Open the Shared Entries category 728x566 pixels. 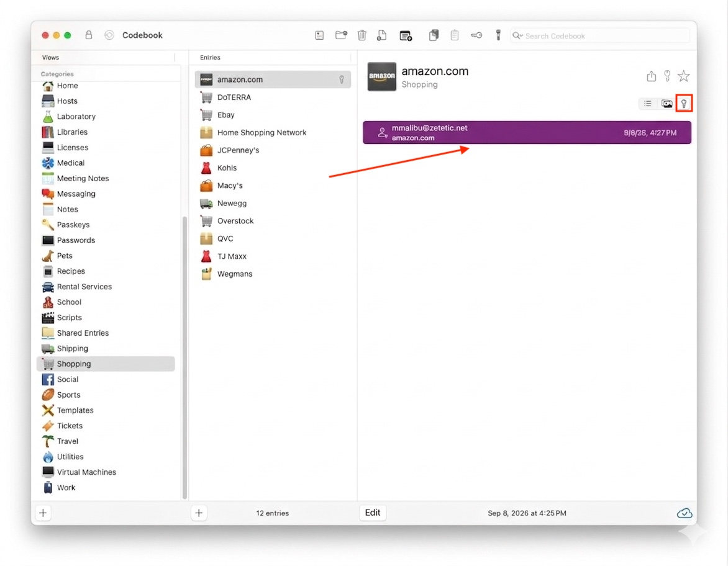(x=106, y=333)
